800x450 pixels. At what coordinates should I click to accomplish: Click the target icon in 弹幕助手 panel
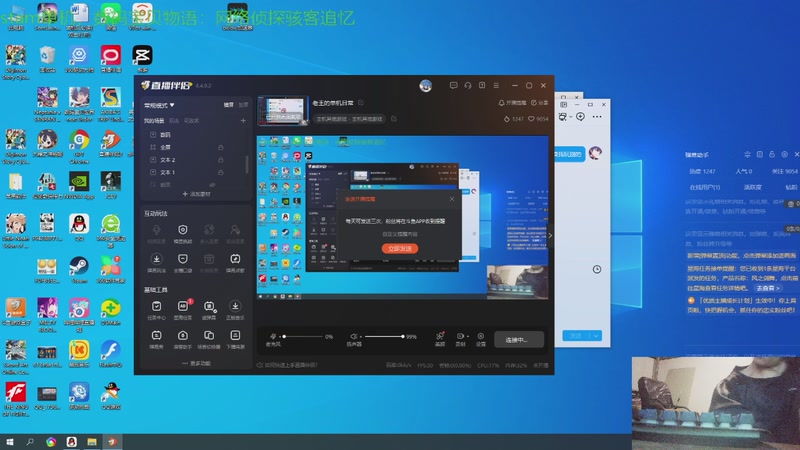tap(785, 155)
